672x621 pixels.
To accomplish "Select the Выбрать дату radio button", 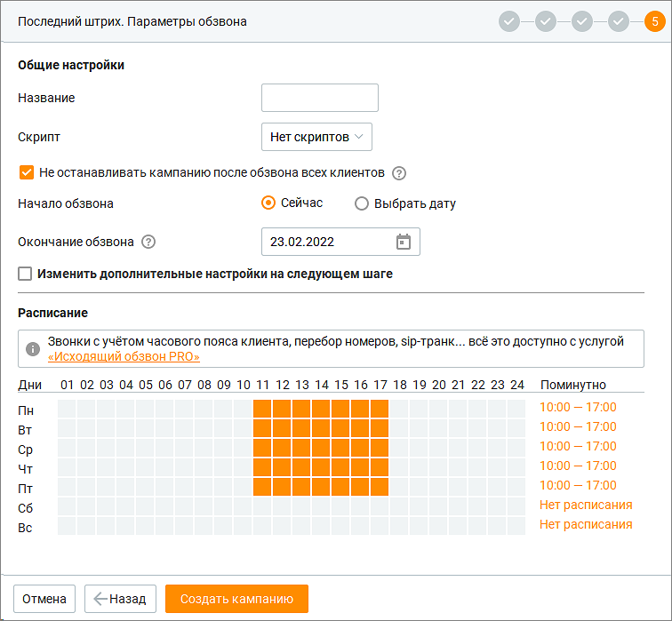I will tap(362, 203).
